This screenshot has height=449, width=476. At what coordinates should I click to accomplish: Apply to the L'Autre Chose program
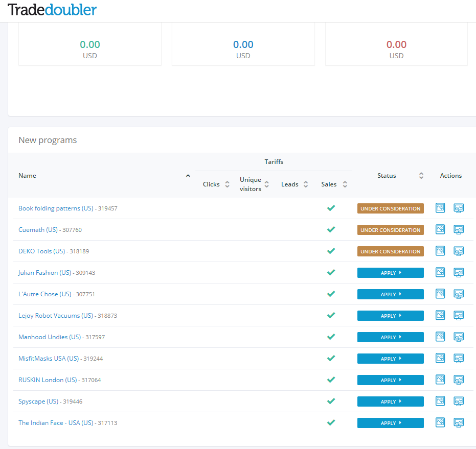[391, 294]
